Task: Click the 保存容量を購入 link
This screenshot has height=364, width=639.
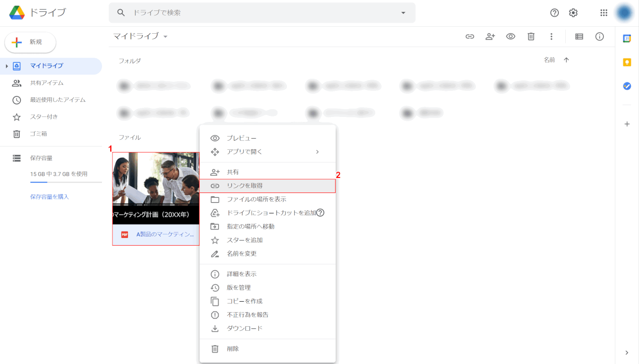Action: pos(49,197)
